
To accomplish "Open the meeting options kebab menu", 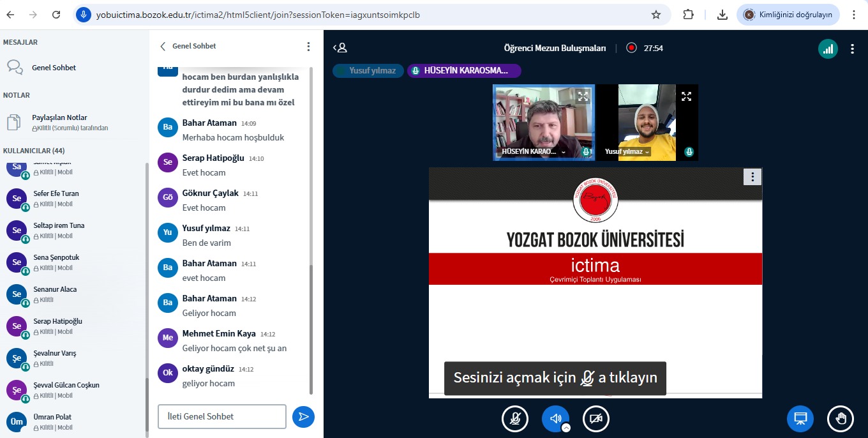I will coord(853,49).
